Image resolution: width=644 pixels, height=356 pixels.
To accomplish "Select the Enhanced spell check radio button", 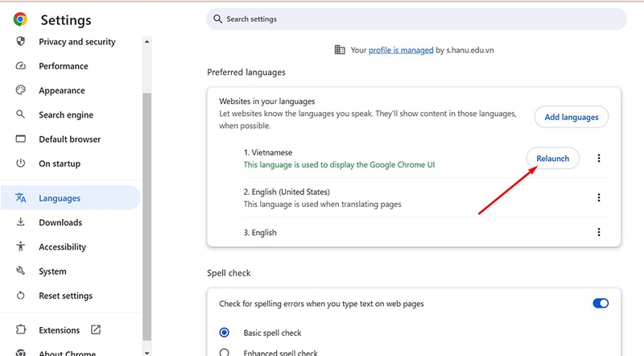I will [225, 352].
